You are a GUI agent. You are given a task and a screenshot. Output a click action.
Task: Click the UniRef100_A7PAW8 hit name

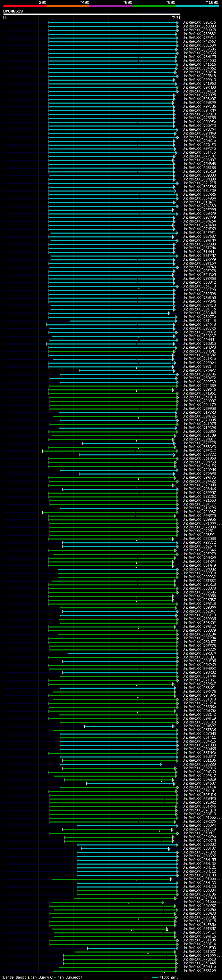pyautogui.click(x=199, y=485)
